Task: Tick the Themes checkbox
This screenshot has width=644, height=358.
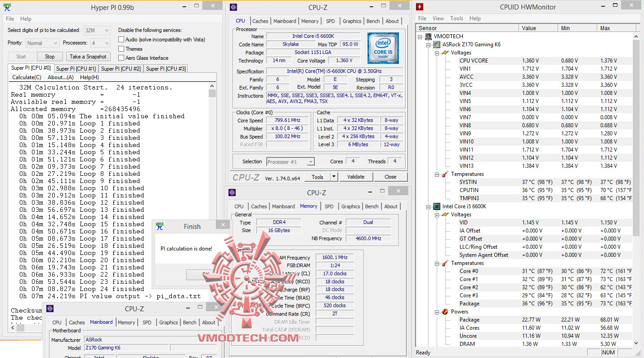Action: (121, 49)
